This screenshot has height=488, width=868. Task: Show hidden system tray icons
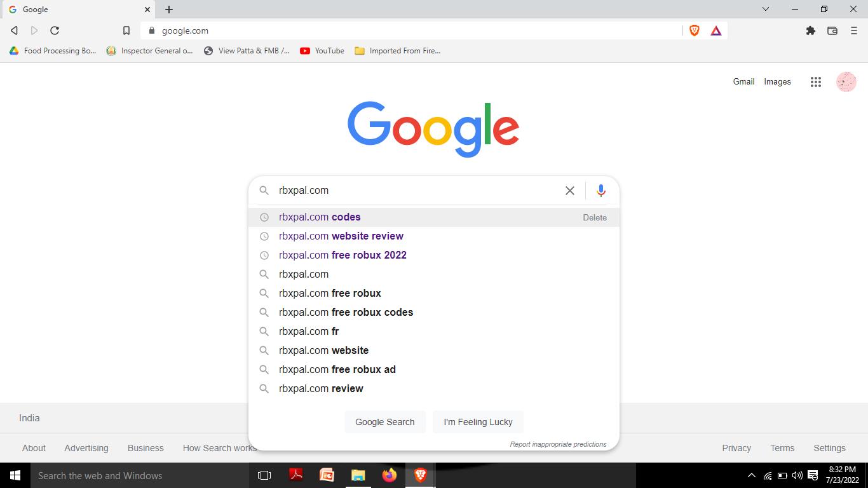(752, 475)
